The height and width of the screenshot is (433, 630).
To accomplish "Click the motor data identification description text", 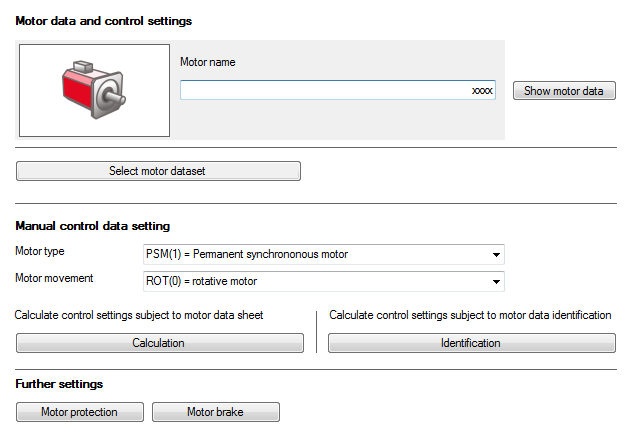I will click(x=470, y=315).
